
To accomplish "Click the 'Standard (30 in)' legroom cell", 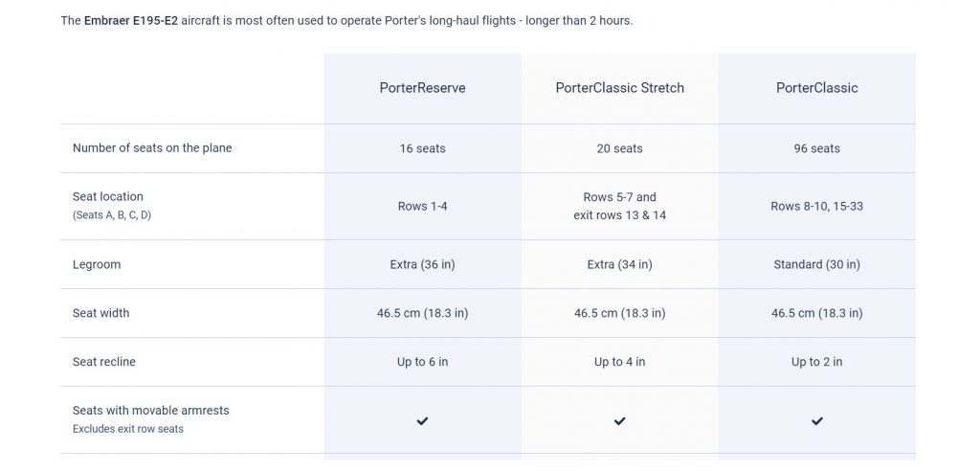I will (x=816, y=264).
